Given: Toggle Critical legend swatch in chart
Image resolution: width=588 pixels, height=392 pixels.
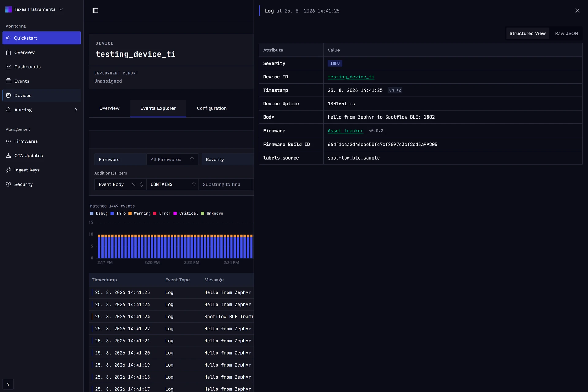Looking at the screenshot, I should pyautogui.click(x=175, y=213).
